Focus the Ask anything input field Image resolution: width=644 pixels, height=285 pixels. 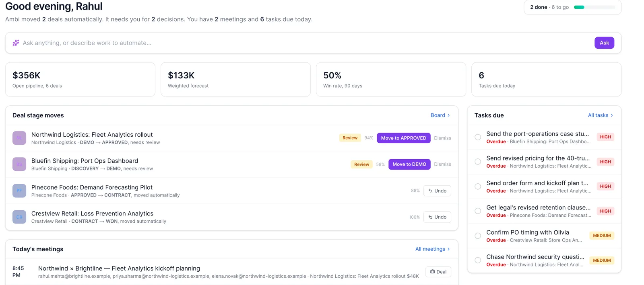coord(306,43)
